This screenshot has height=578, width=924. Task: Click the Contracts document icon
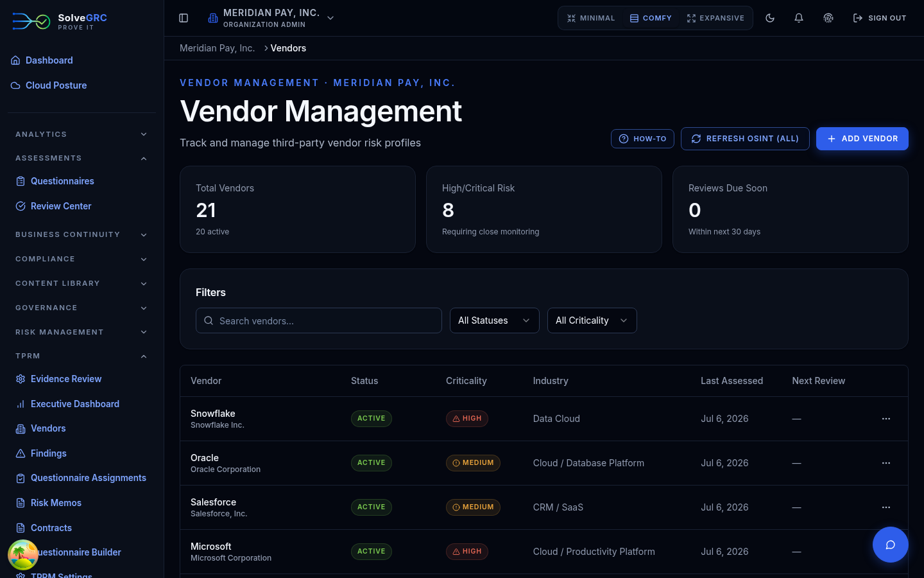coord(21,528)
